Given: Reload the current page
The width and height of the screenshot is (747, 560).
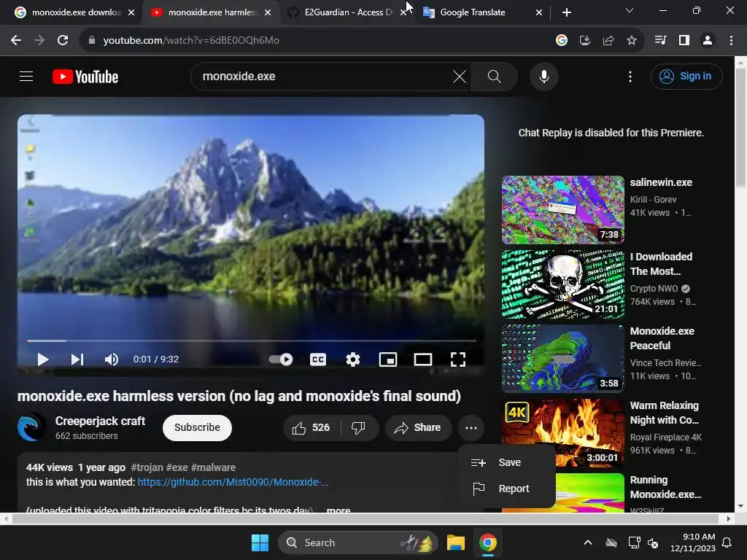Looking at the screenshot, I should (63, 41).
